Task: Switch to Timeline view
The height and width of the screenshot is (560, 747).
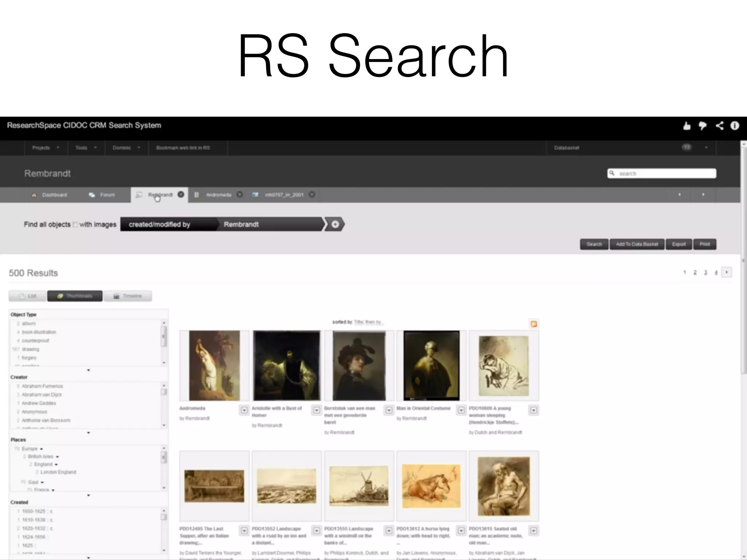Action: coord(128,296)
